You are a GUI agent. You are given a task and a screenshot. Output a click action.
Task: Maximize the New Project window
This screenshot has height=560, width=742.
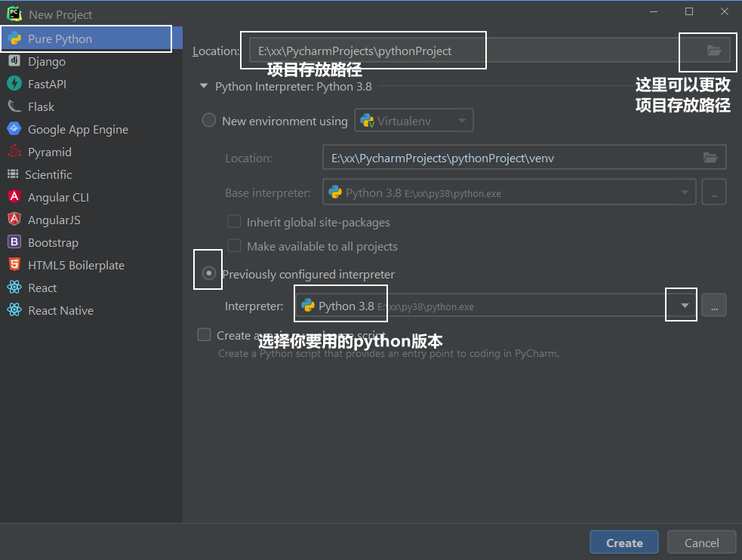[x=689, y=11]
